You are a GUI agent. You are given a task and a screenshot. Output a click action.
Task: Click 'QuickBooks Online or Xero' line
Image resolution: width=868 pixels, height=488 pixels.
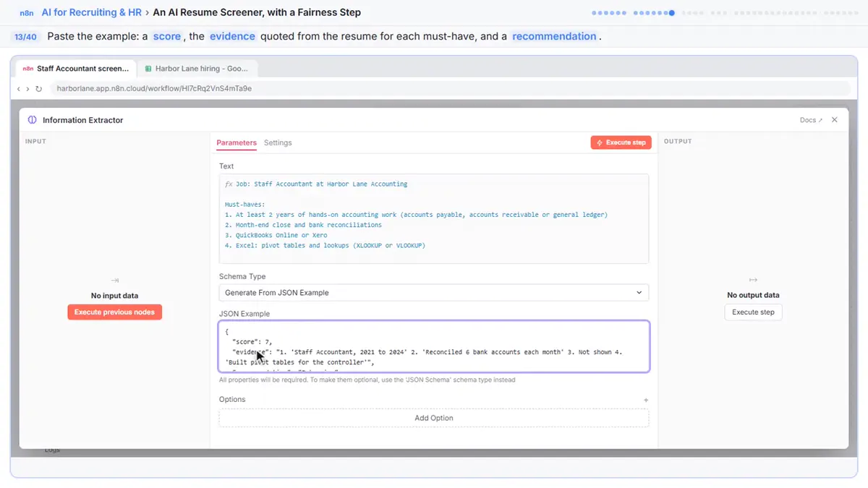pyautogui.click(x=276, y=236)
